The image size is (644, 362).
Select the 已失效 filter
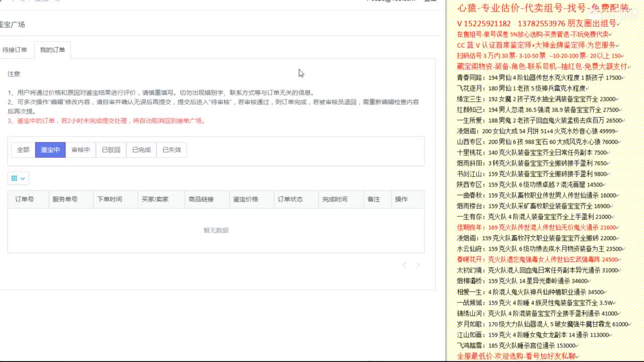coord(172,149)
